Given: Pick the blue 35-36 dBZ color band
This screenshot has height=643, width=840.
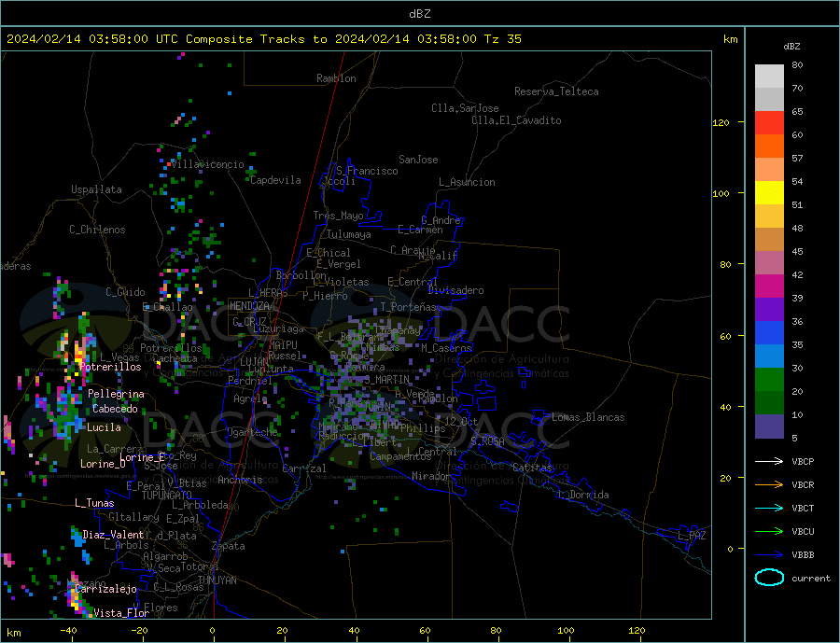Looking at the screenshot, I should tap(769, 333).
